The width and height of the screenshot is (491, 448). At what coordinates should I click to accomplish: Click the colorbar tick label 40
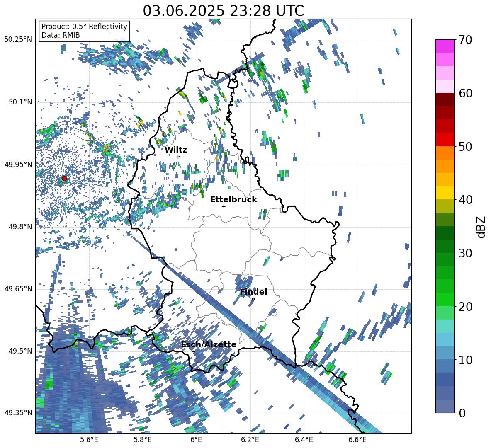point(465,200)
